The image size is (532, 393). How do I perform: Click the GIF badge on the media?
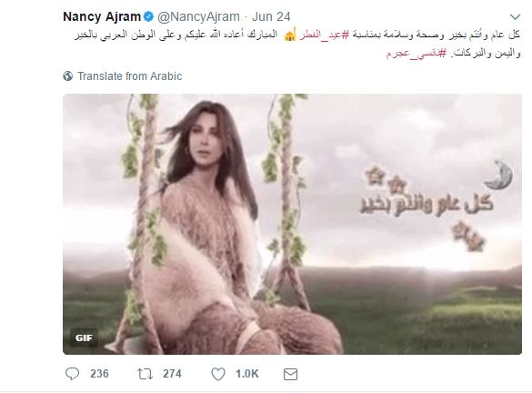pos(84,338)
